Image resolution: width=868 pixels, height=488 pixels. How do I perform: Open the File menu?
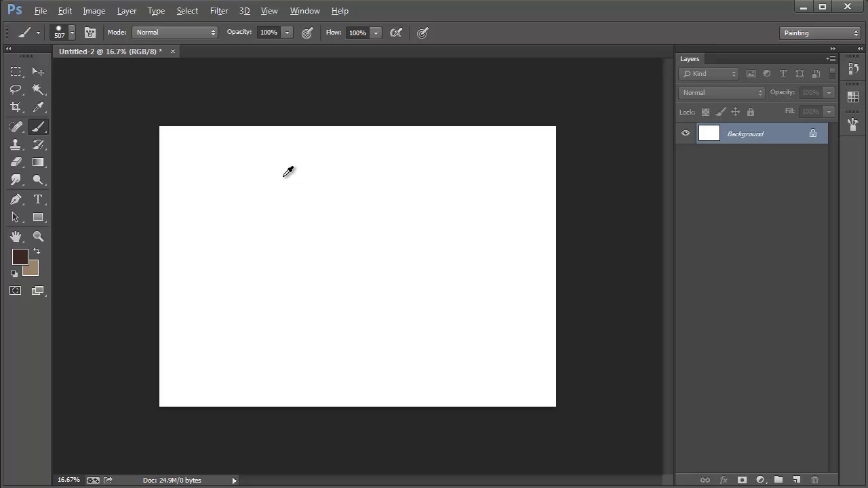[41, 11]
